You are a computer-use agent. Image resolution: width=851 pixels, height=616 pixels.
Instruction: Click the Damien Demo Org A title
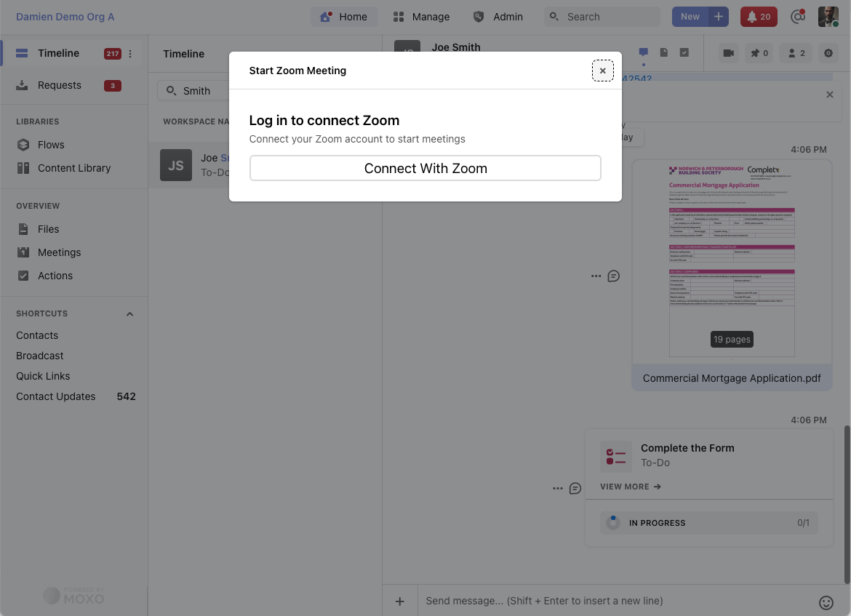[65, 17]
